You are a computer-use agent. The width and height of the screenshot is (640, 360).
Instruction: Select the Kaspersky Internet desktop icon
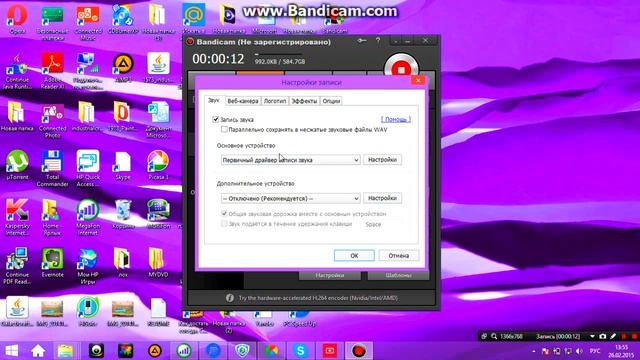click(17, 218)
